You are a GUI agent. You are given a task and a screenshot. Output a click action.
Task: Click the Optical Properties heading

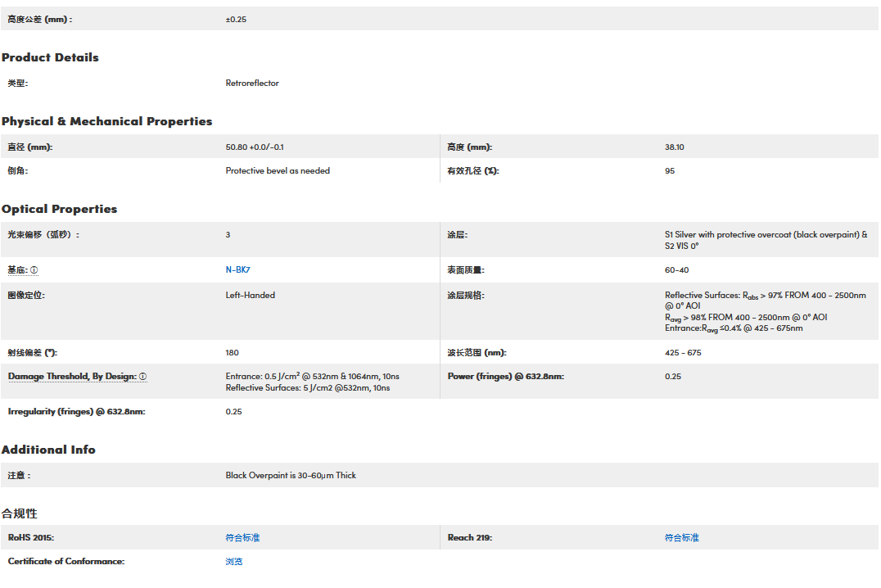click(59, 209)
